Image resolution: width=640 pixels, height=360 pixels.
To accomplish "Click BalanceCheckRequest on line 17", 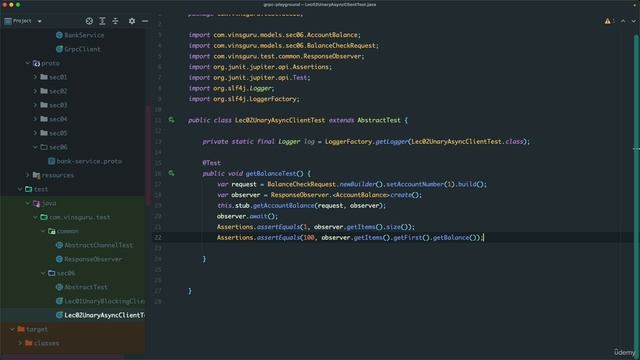I will coord(301,184).
